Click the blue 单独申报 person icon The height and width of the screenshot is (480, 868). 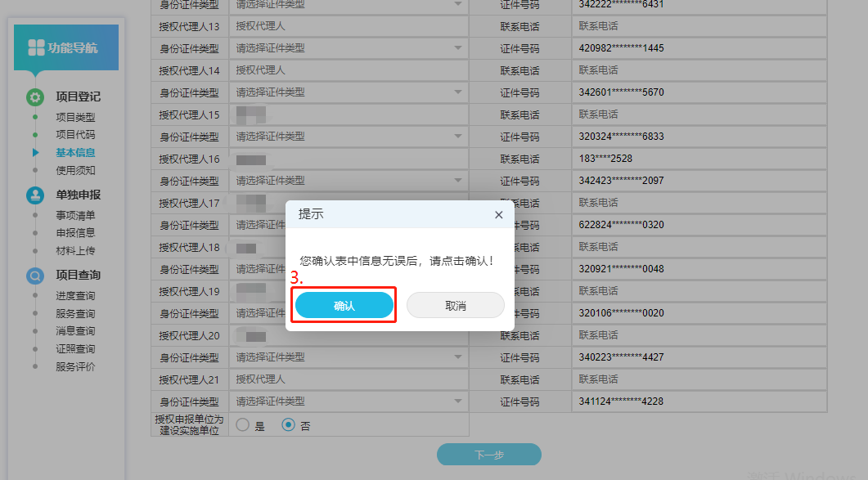35,195
